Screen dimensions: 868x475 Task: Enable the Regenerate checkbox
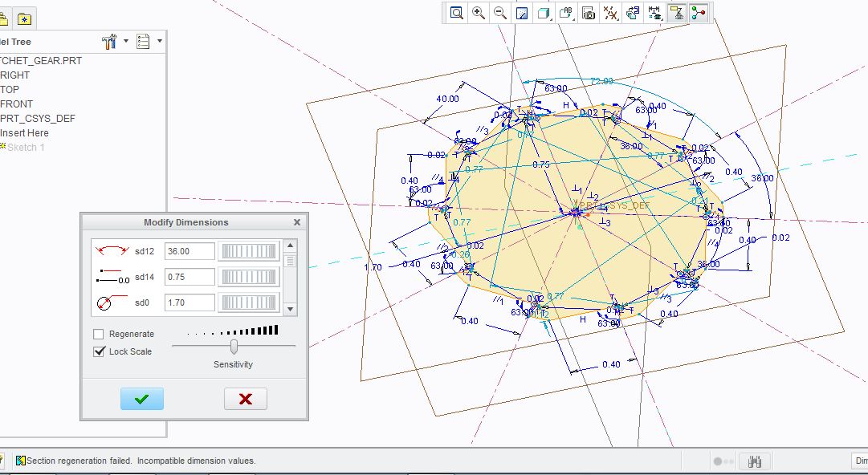coord(99,334)
